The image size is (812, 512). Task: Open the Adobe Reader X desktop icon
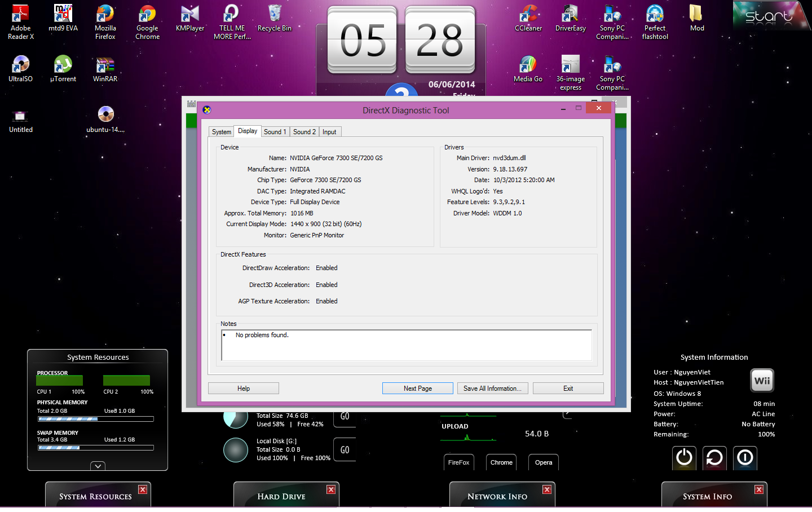point(21,23)
